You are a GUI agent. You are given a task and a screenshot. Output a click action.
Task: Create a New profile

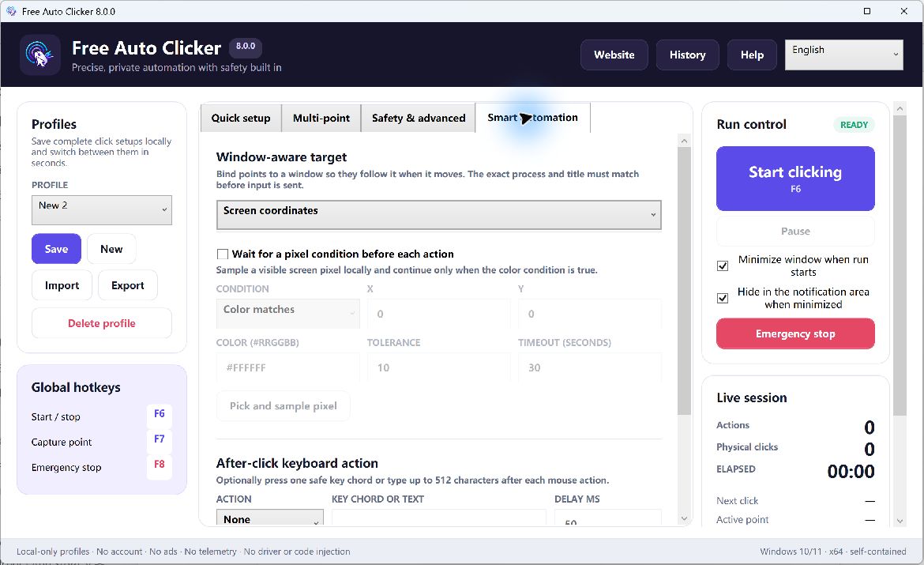[x=111, y=249]
